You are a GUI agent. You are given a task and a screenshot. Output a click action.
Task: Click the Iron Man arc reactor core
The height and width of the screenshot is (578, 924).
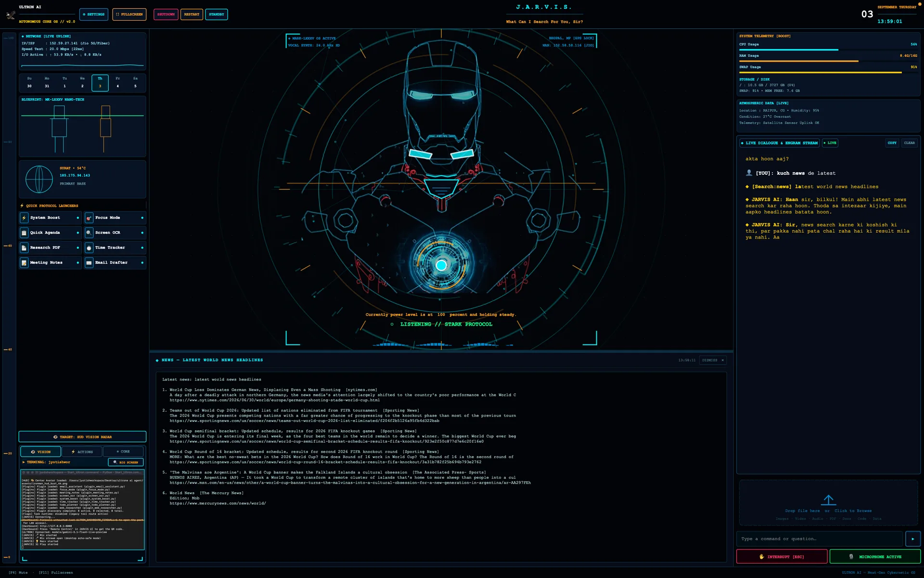[x=441, y=264]
